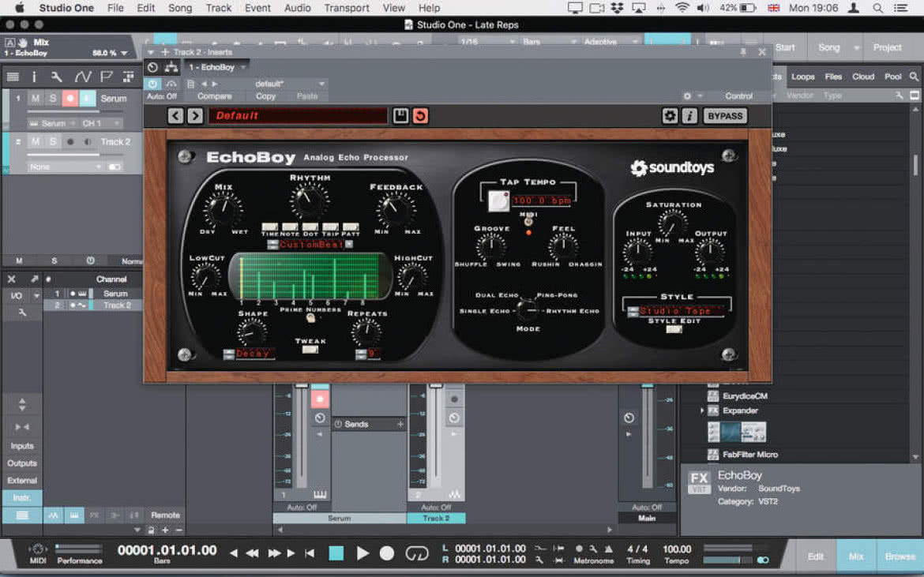Image resolution: width=924 pixels, height=577 pixels.
Task: Click the Compare button
Action: (215, 96)
